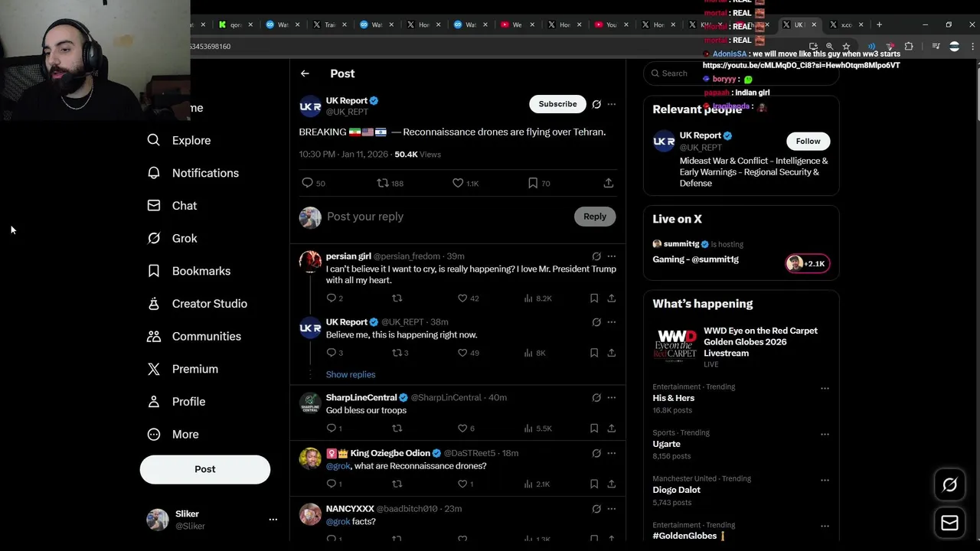Image resolution: width=980 pixels, height=551 pixels.
Task: Open options for His & Hers trend
Action: 825,388
